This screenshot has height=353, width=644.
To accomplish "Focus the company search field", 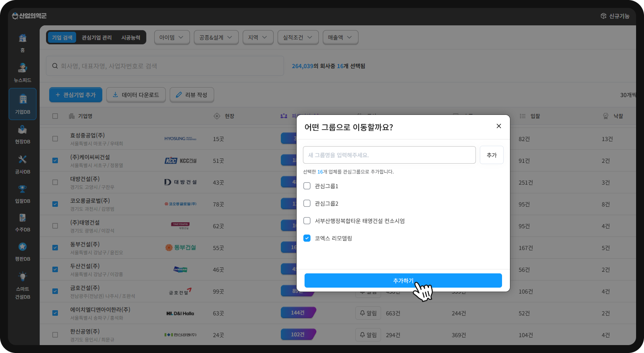I will 165,66.
